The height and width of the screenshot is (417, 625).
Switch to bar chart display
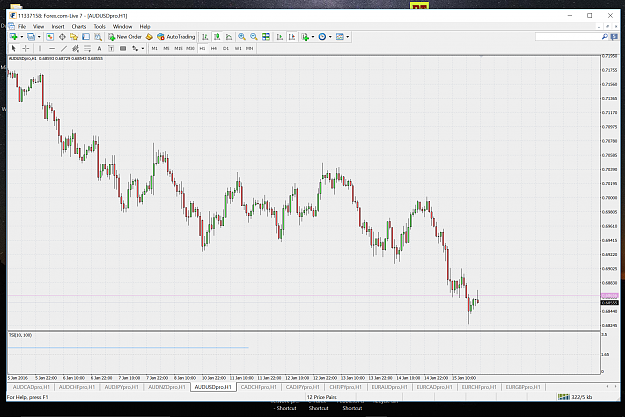[x=205, y=37]
